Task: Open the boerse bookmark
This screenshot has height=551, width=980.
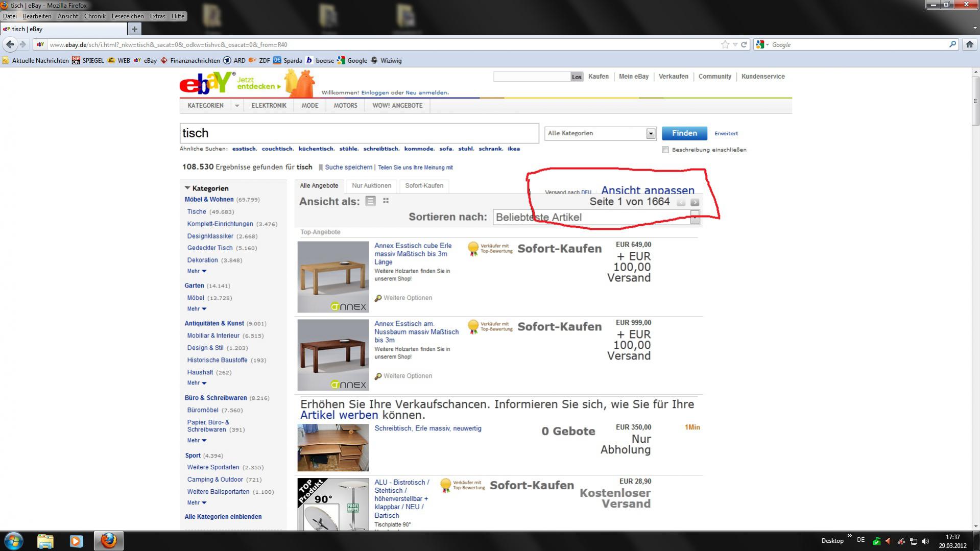Action: [320, 60]
